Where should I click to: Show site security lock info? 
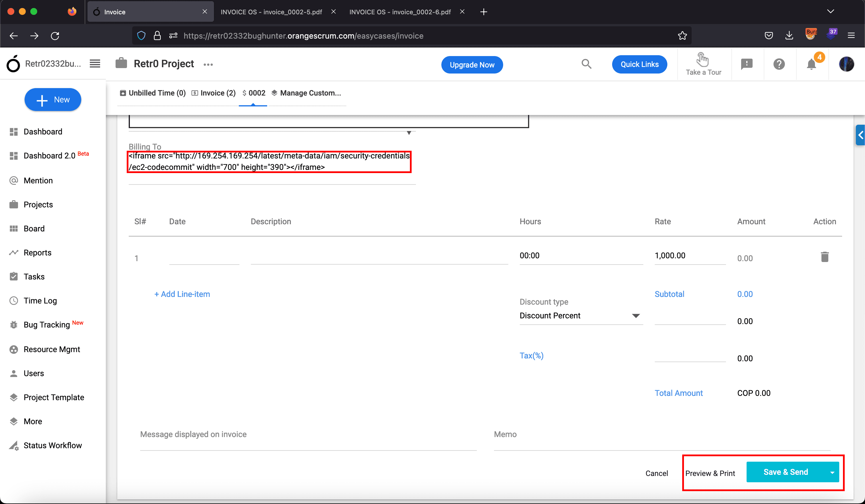point(157,36)
